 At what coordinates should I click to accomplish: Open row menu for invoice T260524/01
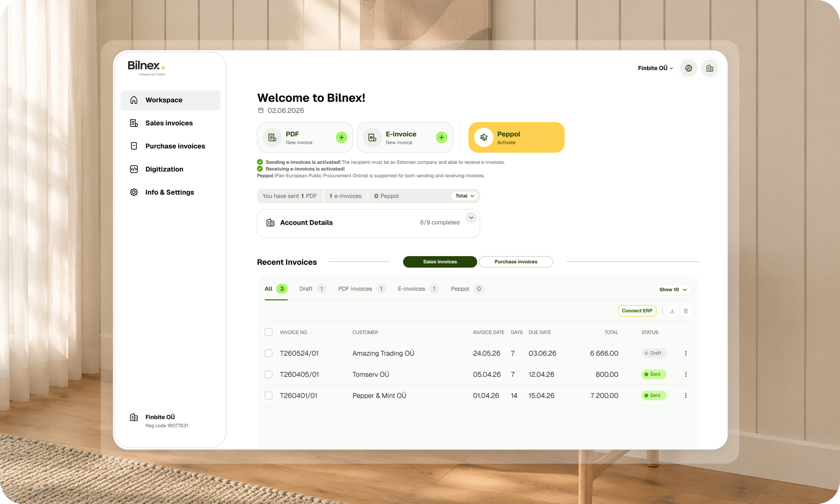click(685, 353)
